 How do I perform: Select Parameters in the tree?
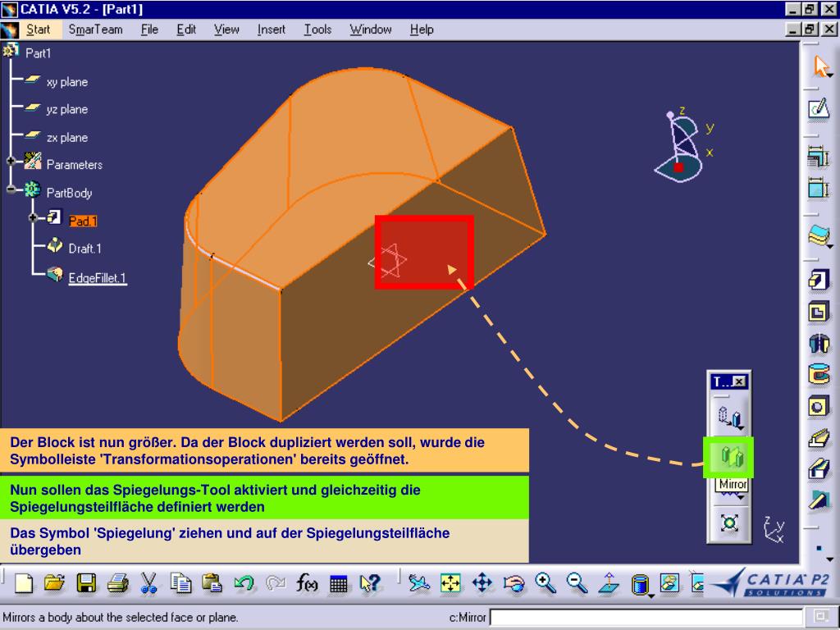[75, 164]
